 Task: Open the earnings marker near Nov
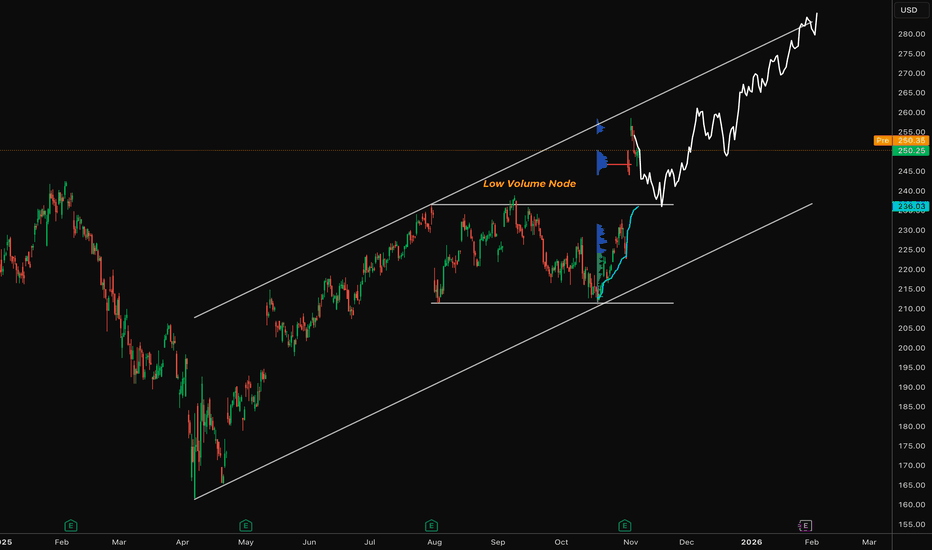(624, 525)
